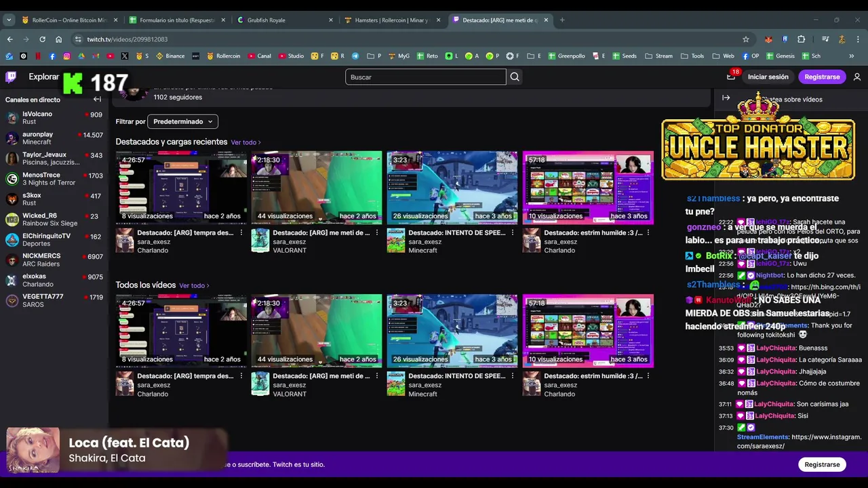Reload the page
The image size is (868, 488).
coord(42,39)
